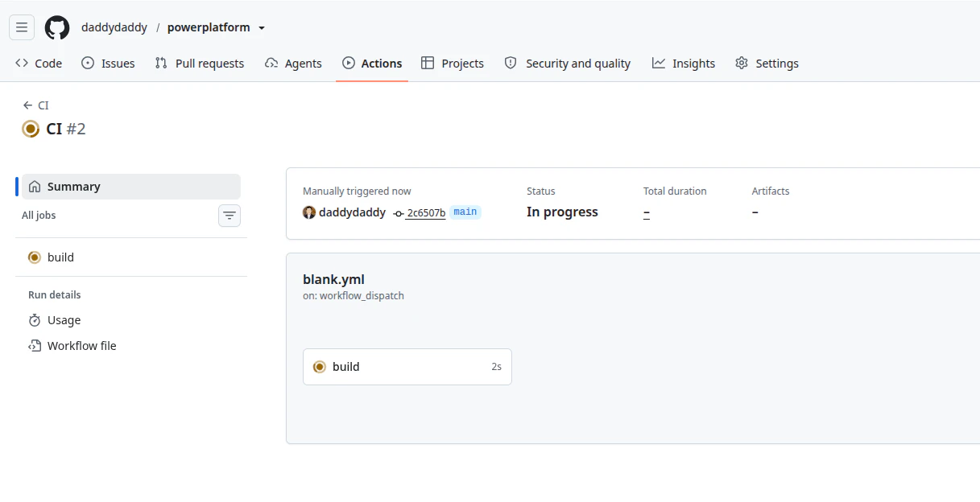The height and width of the screenshot is (502, 980).
Task: Switch to the Issues tab
Action: tap(108, 64)
